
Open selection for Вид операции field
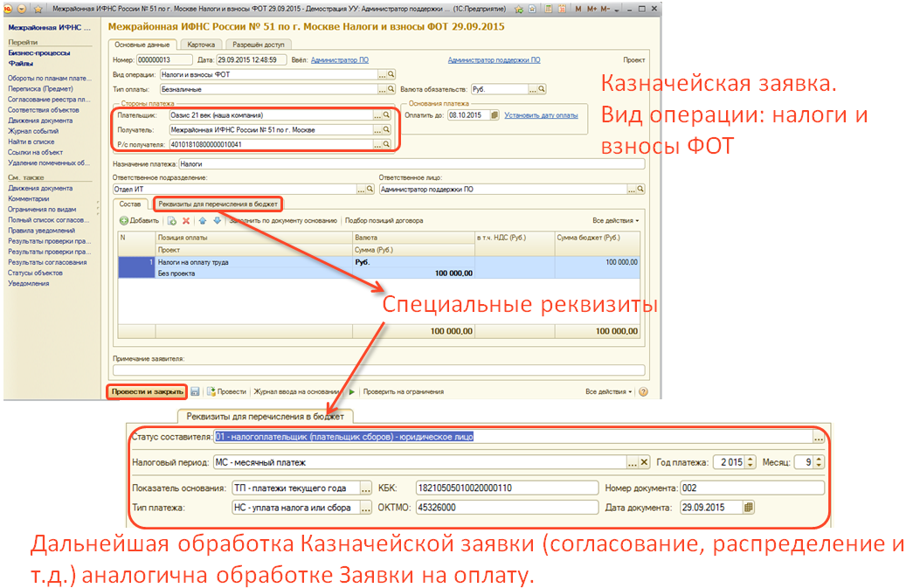coord(382,75)
